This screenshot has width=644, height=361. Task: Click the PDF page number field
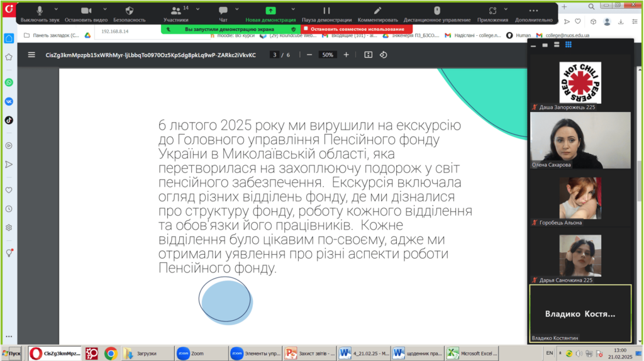point(274,55)
